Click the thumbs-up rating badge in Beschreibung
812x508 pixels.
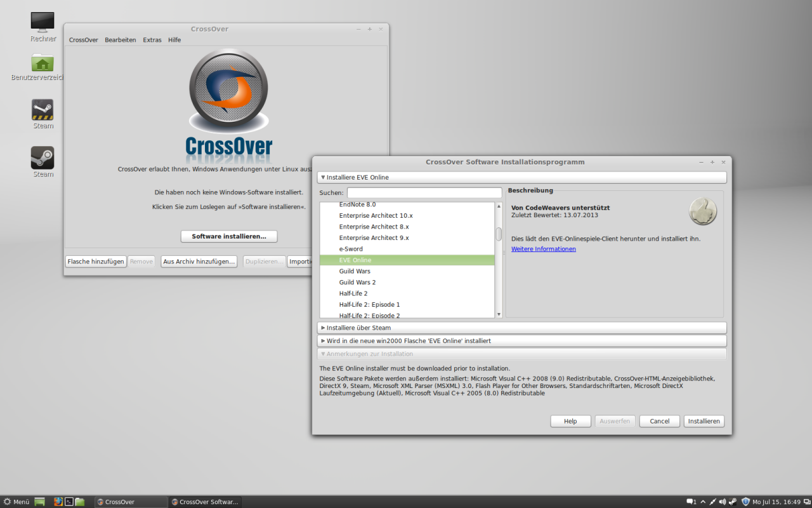[x=703, y=211]
